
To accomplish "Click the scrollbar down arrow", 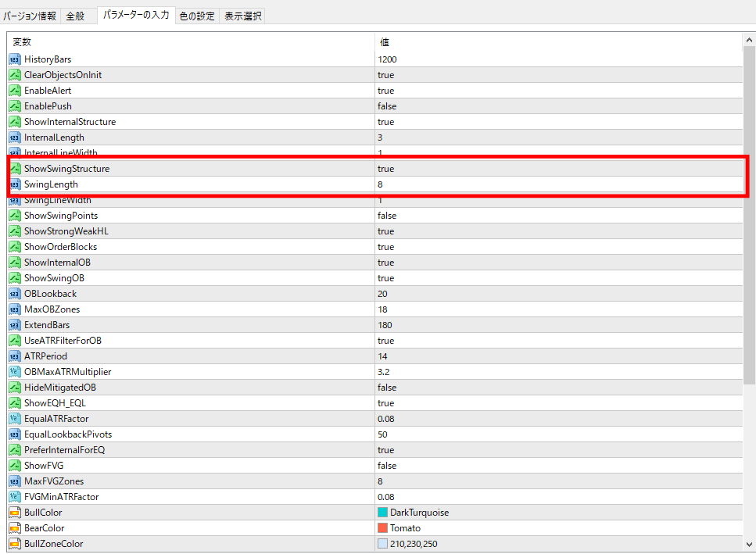I will [x=749, y=545].
